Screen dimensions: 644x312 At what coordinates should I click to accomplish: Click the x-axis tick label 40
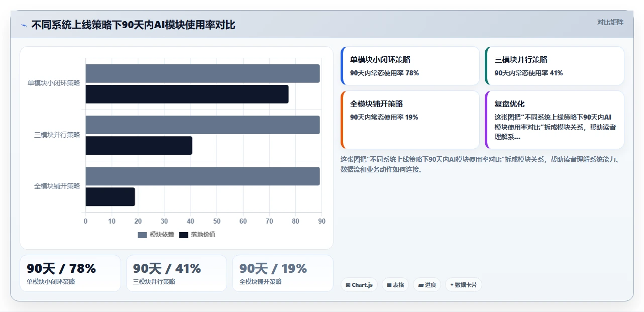[x=190, y=221]
